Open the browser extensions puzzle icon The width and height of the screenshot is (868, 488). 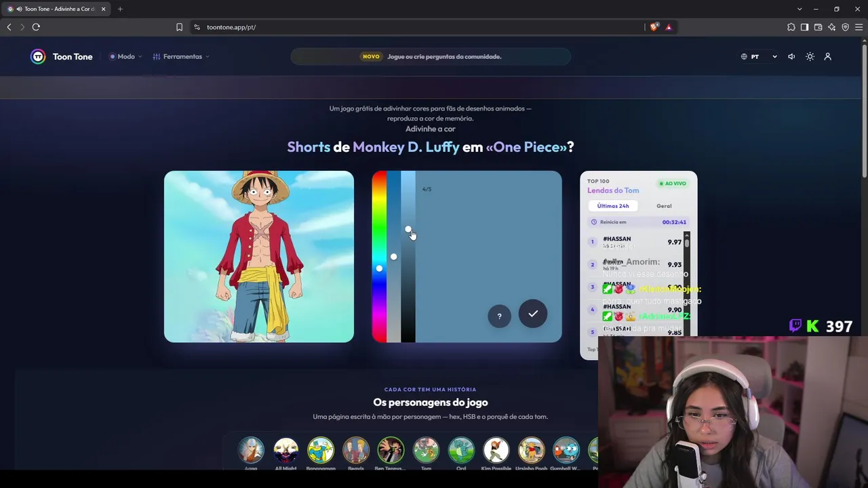click(791, 27)
